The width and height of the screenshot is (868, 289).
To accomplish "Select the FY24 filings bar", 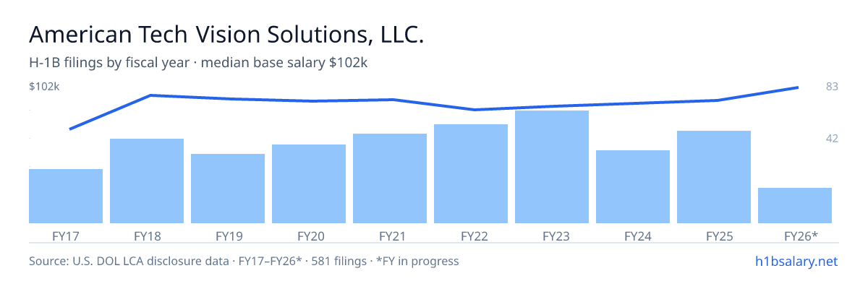I will coord(633,186).
